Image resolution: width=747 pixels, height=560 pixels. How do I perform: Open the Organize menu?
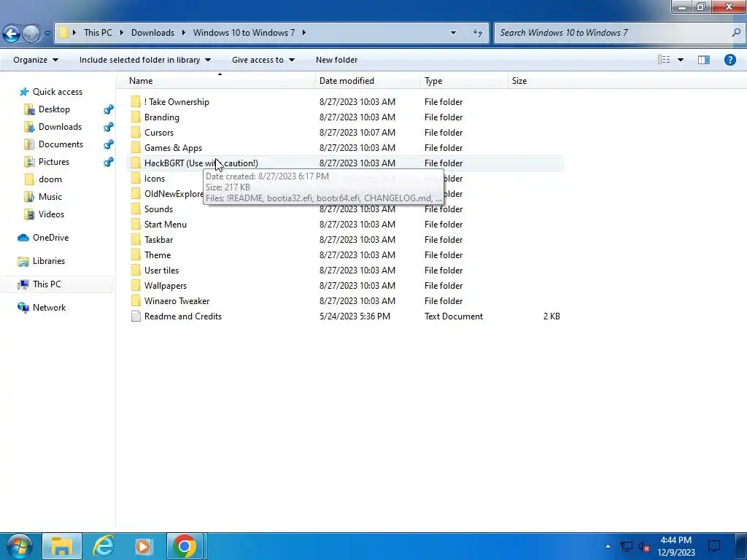(36, 60)
